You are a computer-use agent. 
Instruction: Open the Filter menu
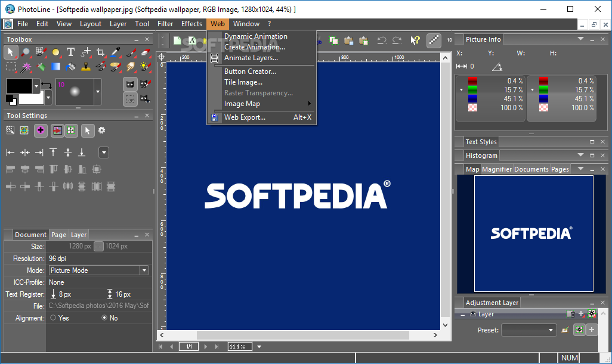(165, 24)
